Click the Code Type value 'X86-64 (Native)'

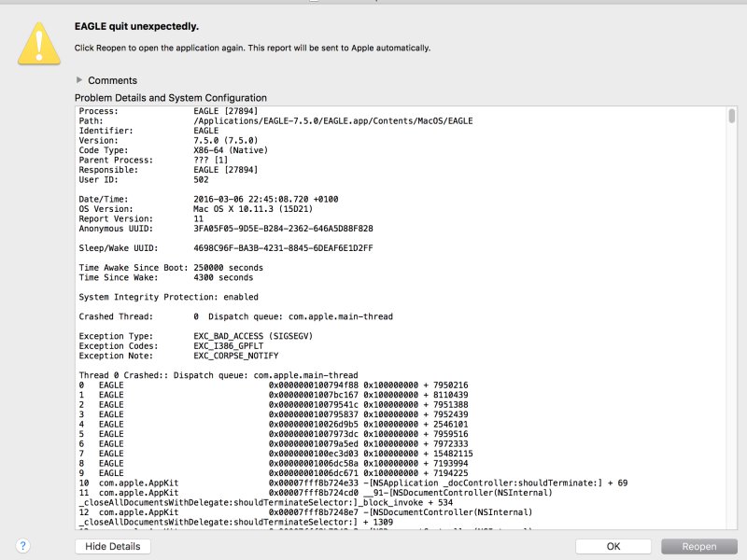click(231, 150)
